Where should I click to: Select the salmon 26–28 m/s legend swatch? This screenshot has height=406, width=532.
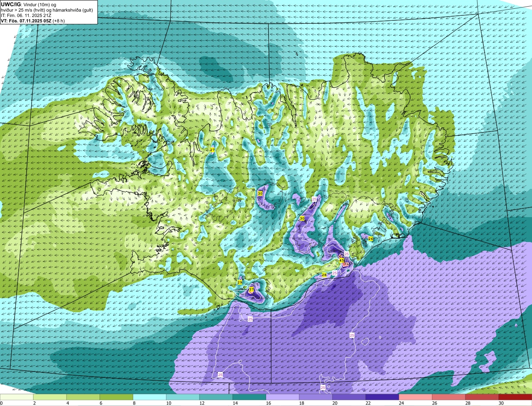click(449, 397)
